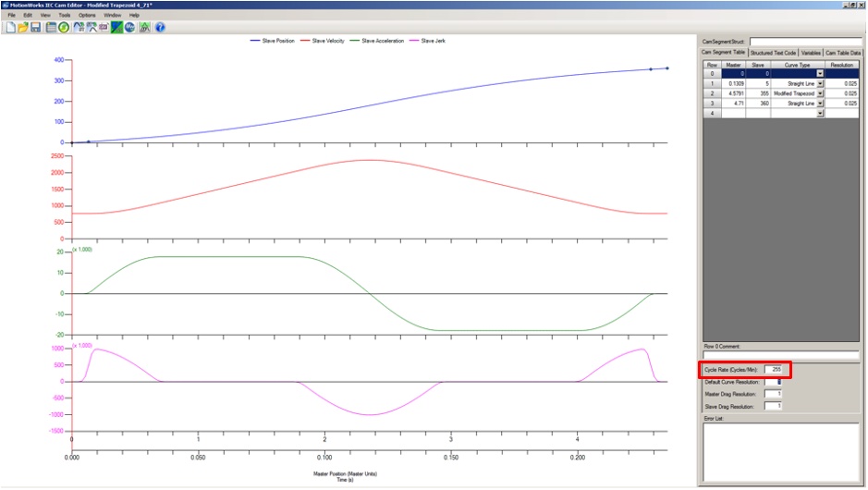868x490 pixels.
Task: Click the application icon in the title bar
Action: click(5, 5)
